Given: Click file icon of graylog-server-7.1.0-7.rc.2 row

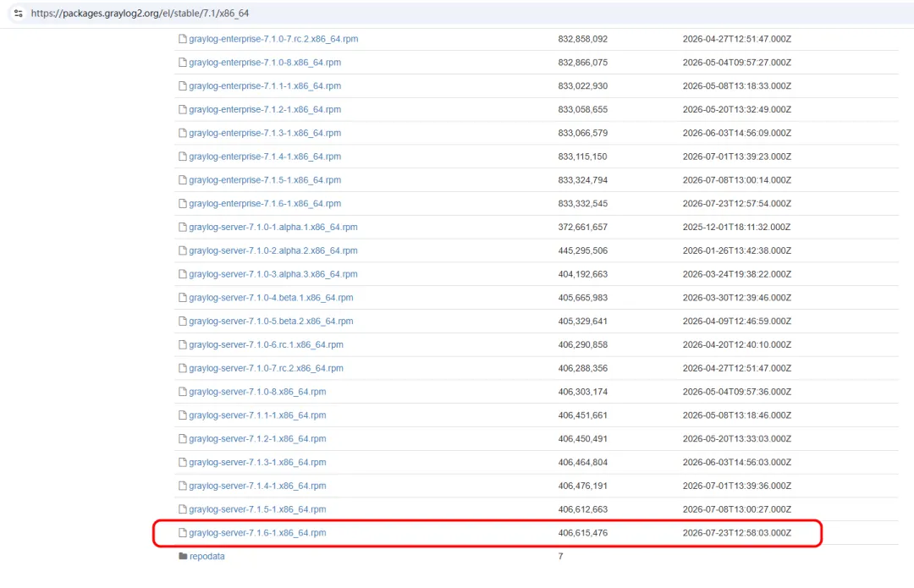Looking at the screenshot, I should coord(183,368).
